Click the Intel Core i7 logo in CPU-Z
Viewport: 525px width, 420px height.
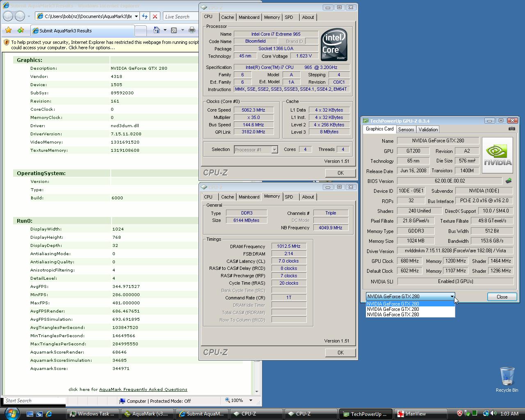[334, 44]
